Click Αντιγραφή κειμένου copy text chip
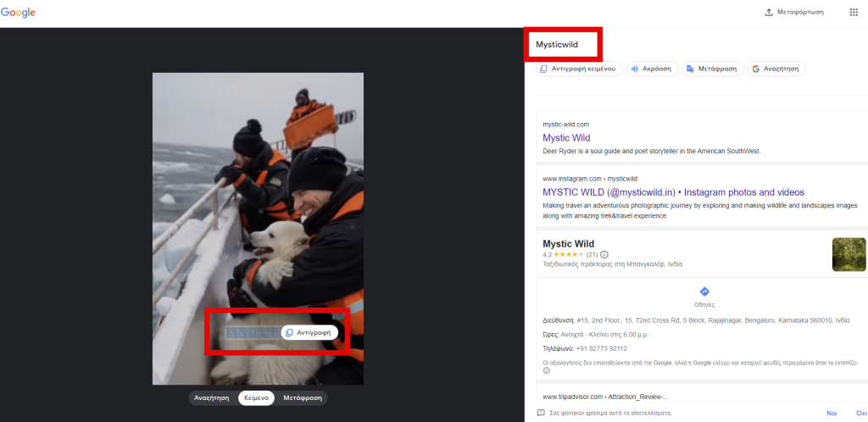The width and height of the screenshot is (868, 422). (579, 69)
